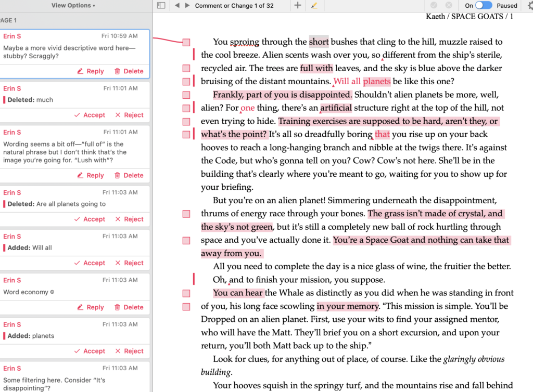The image size is (533, 392).
Task: Click comment marker beside 'bruising of the distant' line
Action: pyautogui.click(x=186, y=82)
